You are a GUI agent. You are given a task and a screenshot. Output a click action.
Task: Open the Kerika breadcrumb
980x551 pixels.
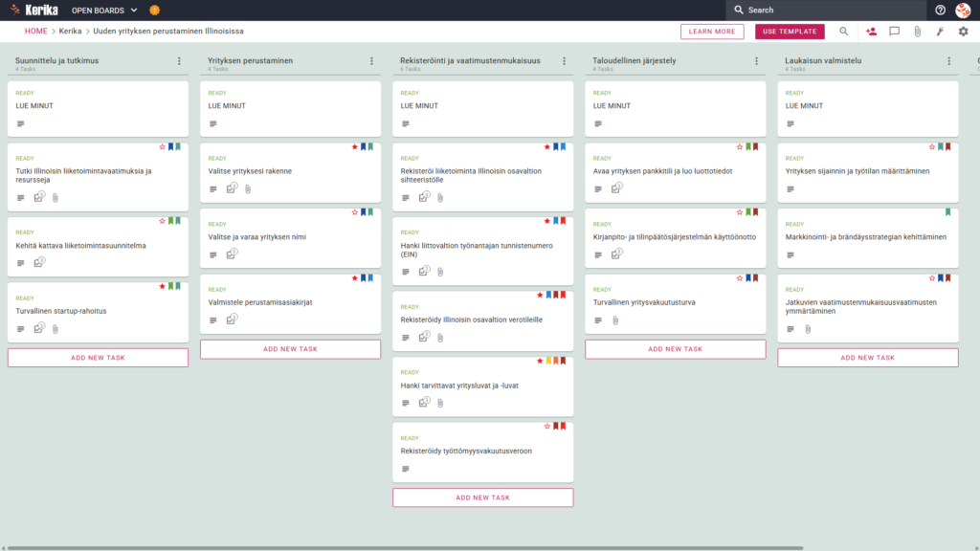[x=70, y=32]
